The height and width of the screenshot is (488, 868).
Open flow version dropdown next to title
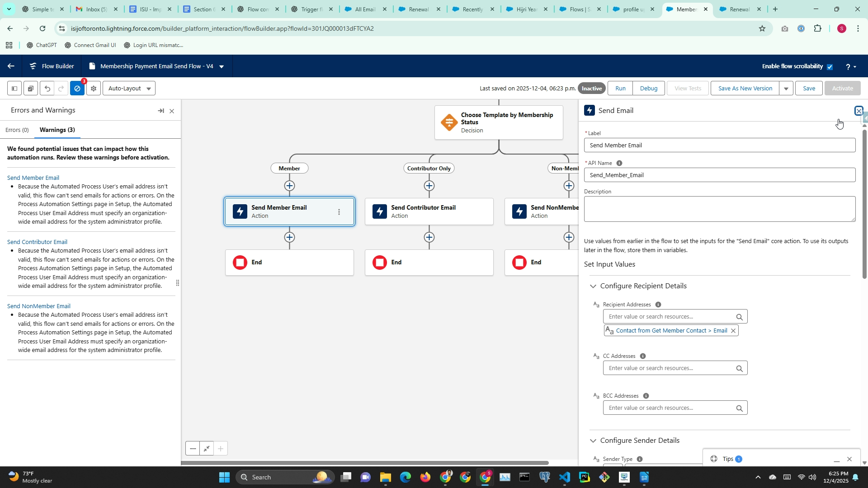222,67
